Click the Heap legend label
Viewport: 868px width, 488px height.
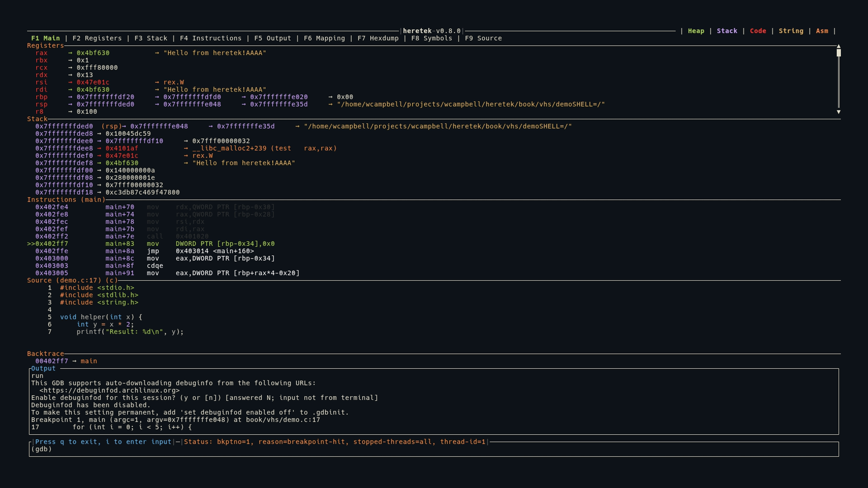click(x=696, y=31)
